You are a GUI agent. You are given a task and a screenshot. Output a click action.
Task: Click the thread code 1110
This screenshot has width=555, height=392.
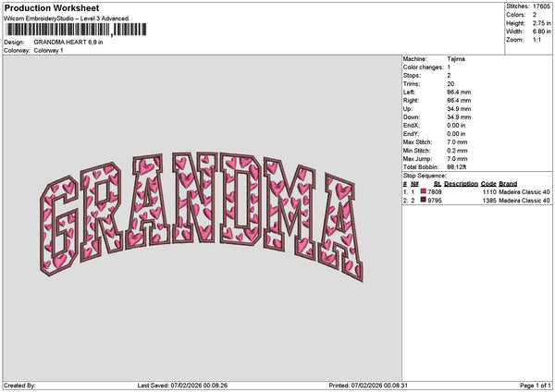point(489,192)
